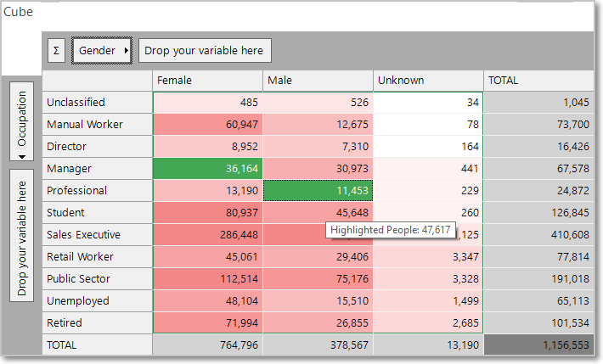Image resolution: width=603 pixels, height=364 pixels.
Task: Click the horizontal Drop your variable here box
Action: [205, 50]
